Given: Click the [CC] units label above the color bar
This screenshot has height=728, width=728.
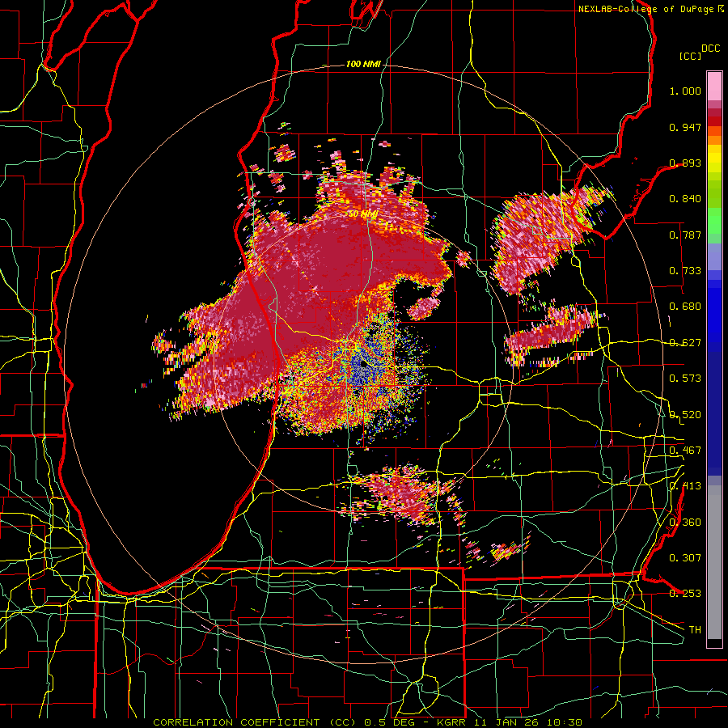Looking at the screenshot, I should tap(690, 56).
